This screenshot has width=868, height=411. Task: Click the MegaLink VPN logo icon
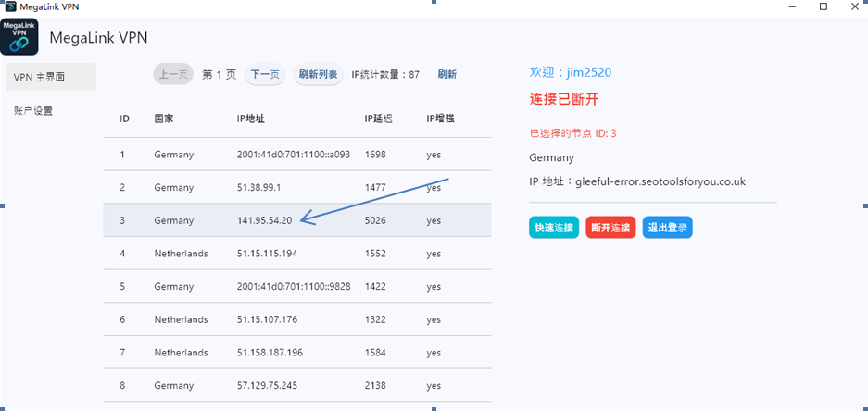click(x=19, y=38)
